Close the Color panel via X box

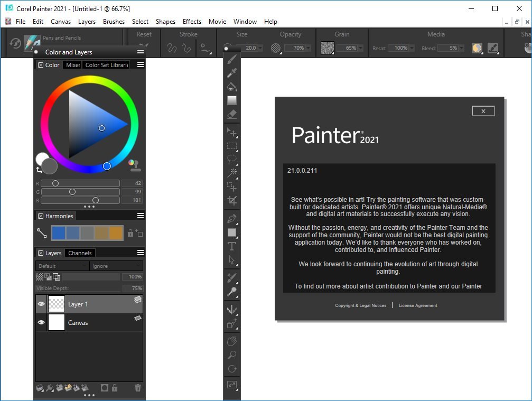click(40, 65)
